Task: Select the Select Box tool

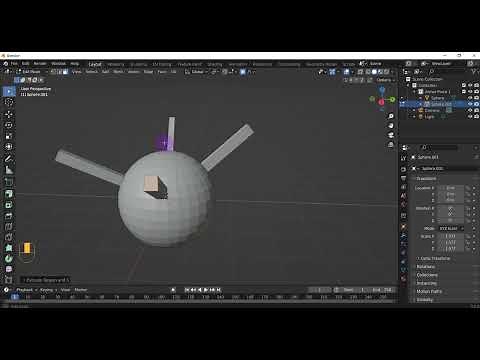Action: tap(9, 91)
